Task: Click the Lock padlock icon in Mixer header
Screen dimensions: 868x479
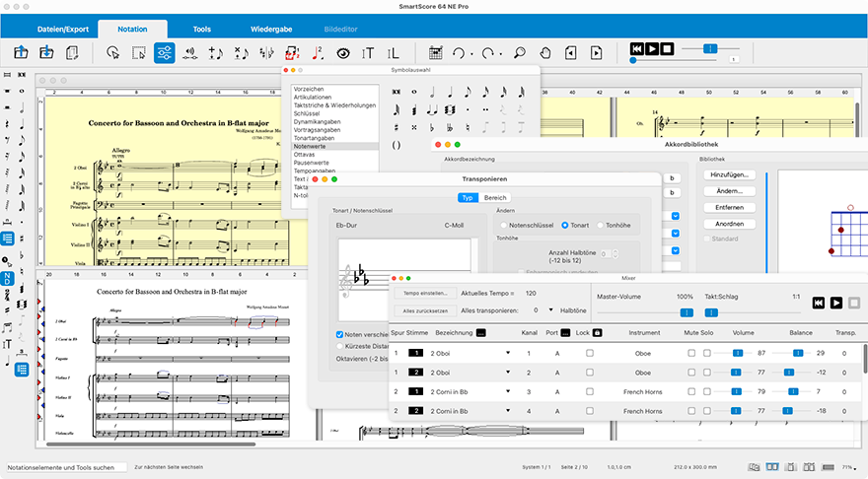Action: 597,333
